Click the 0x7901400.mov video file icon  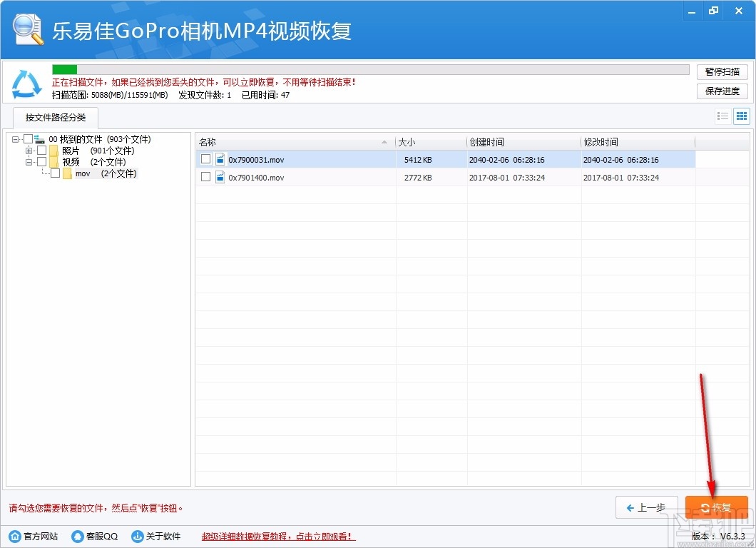coord(220,177)
